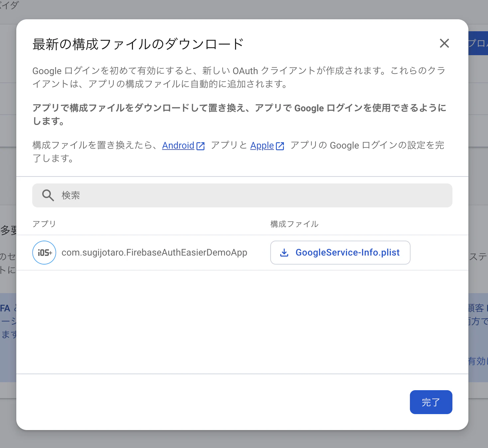This screenshot has width=488, height=448.
Task: Click the アプリ column header
Action: [44, 224]
